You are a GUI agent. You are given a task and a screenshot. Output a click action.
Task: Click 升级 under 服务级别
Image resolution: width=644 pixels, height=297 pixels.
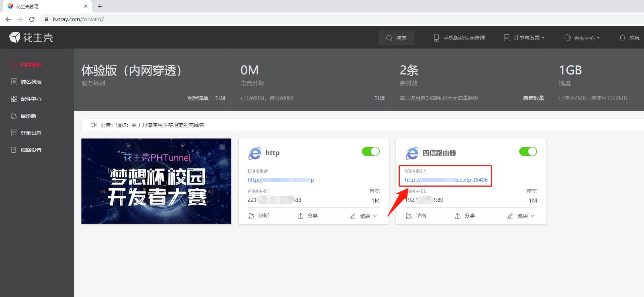(x=221, y=98)
